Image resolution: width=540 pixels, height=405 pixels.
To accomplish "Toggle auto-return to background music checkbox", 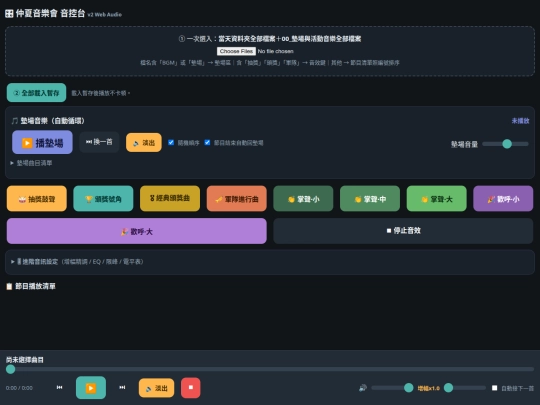I will pos(207,142).
